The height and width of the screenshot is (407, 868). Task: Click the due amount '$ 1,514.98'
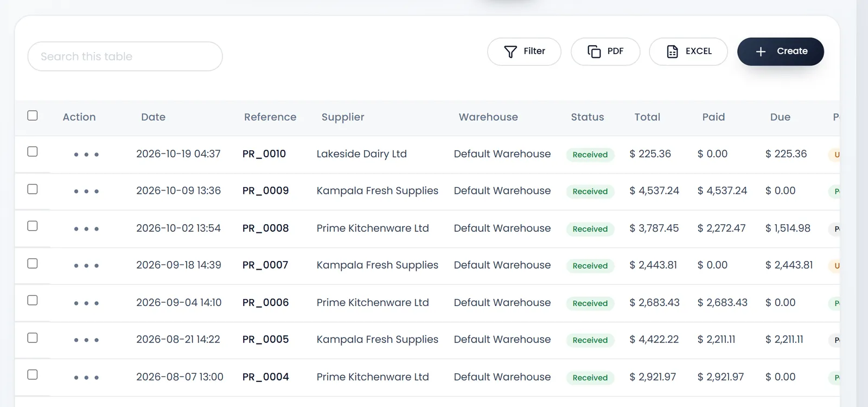pos(788,228)
